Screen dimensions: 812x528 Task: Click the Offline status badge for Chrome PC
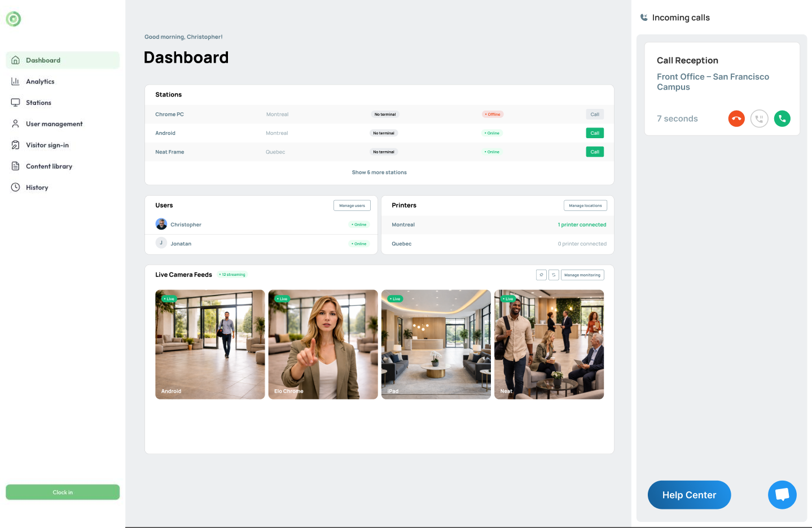click(x=493, y=115)
